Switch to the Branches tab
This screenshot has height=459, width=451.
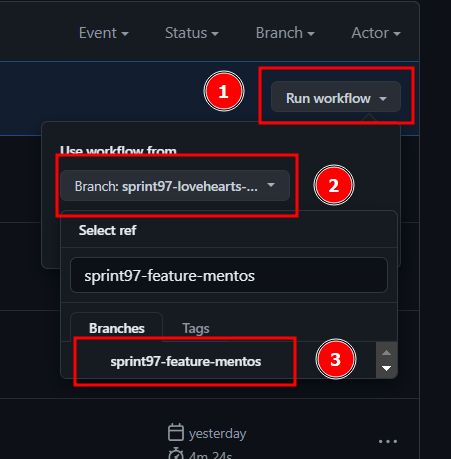(117, 328)
